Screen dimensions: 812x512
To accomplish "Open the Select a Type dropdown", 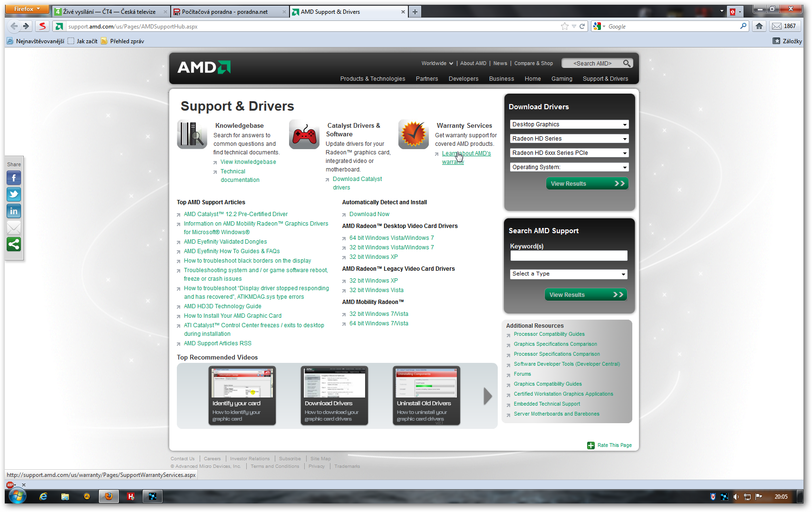I will [569, 274].
